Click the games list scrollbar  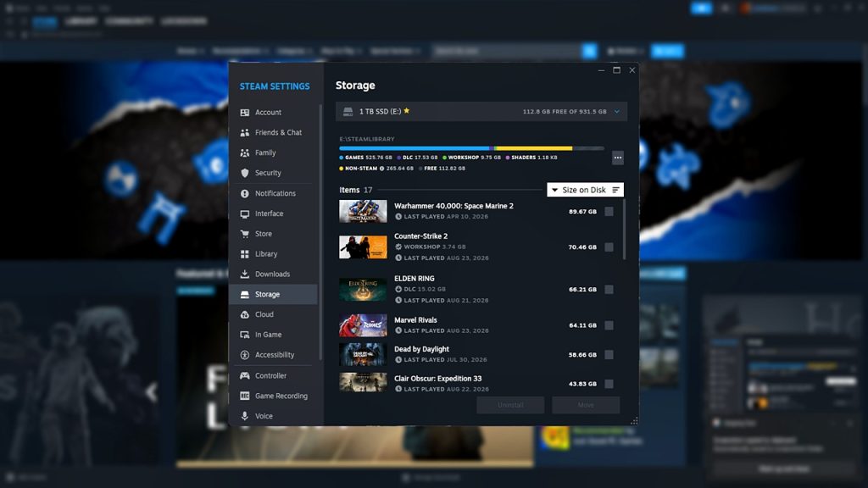[625, 230]
